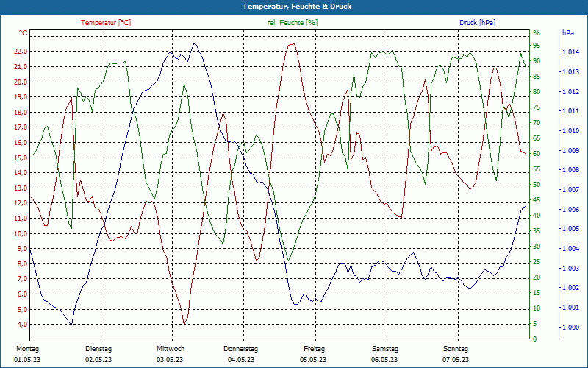Click the 65 humidity tick label
The image size is (588, 368).
pyautogui.click(x=537, y=138)
